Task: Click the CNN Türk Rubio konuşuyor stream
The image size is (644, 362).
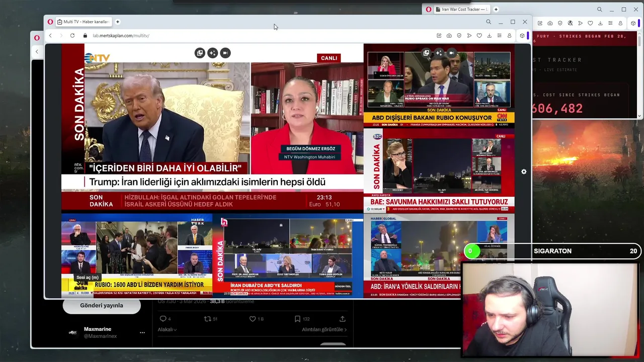Action: coord(439,86)
